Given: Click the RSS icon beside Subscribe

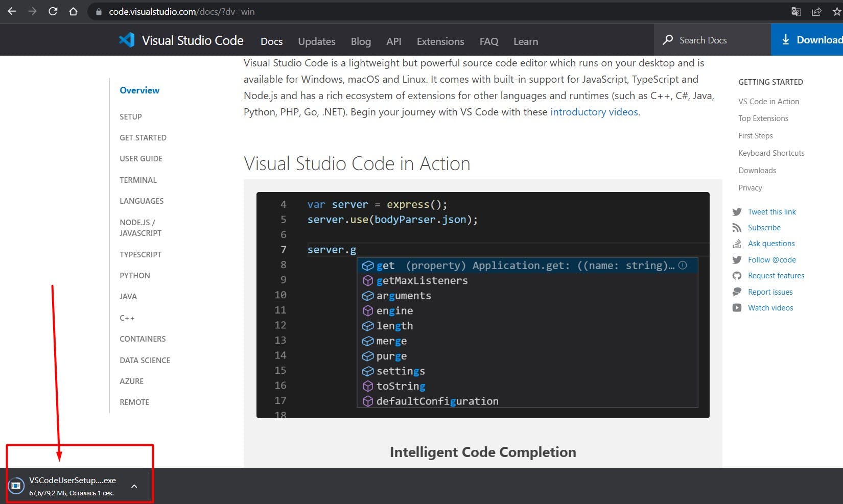Looking at the screenshot, I should click(737, 228).
